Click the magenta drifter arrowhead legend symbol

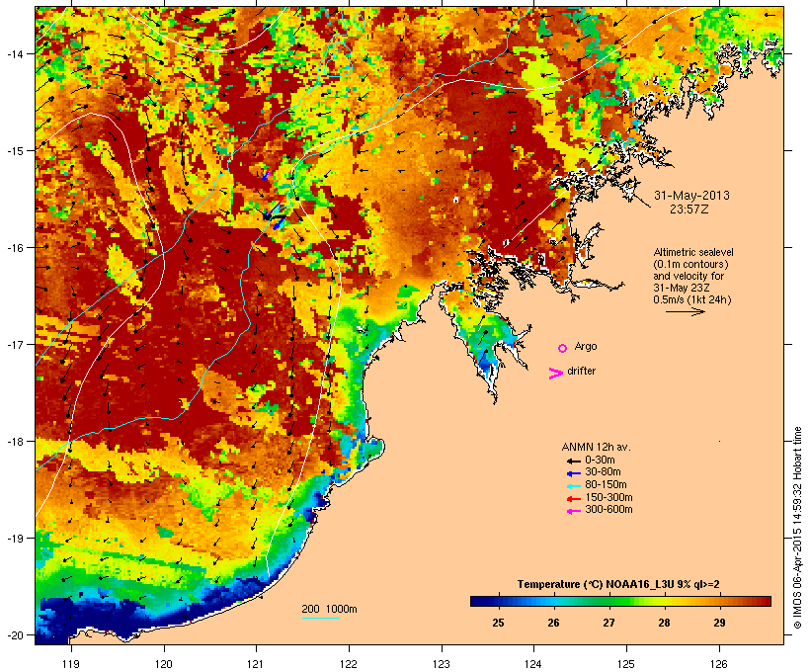click(555, 374)
